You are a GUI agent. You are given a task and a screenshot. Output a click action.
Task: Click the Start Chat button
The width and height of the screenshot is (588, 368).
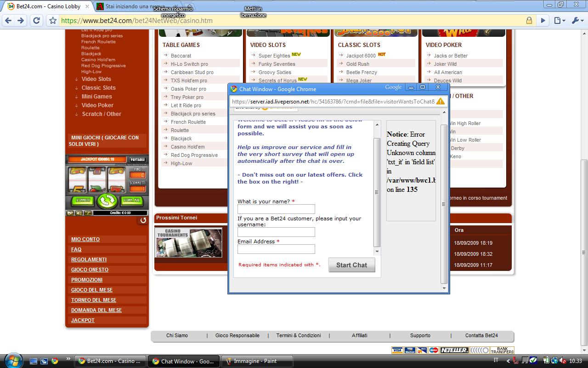(351, 265)
